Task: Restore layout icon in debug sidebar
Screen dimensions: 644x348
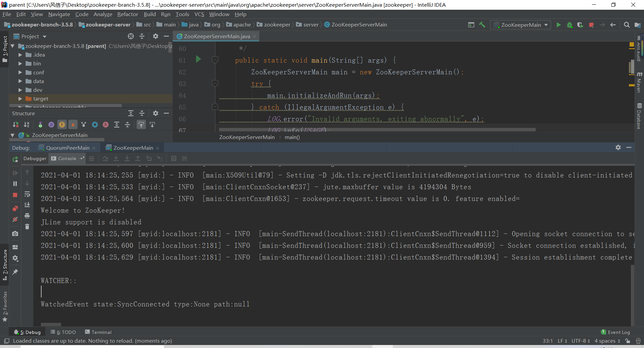Action: click(15, 247)
